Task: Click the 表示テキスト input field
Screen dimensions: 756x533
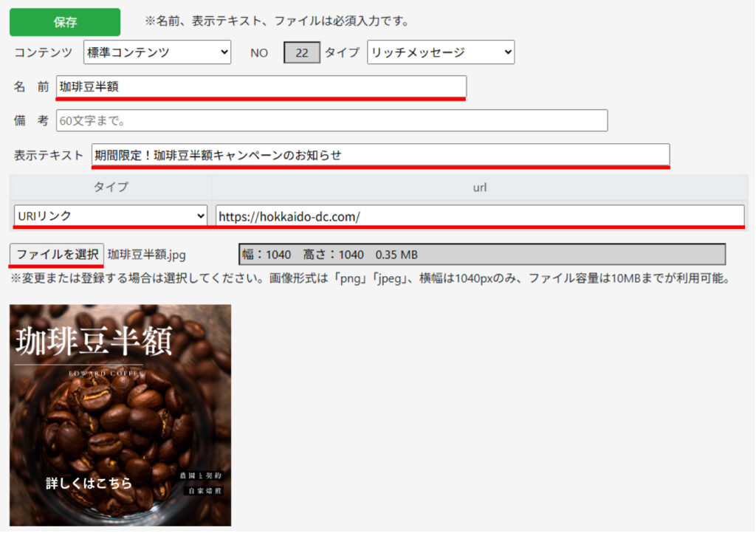Action: [381, 155]
